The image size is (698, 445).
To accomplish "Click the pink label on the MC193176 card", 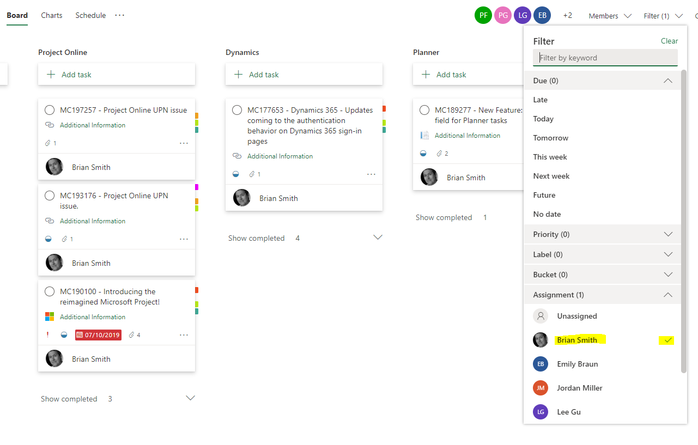I will tap(196, 187).
